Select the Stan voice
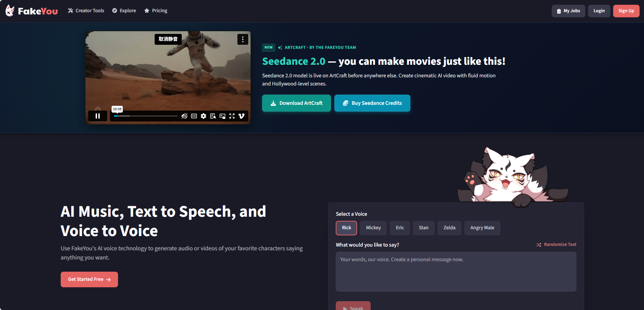644x310 pixels. (424, 228)
